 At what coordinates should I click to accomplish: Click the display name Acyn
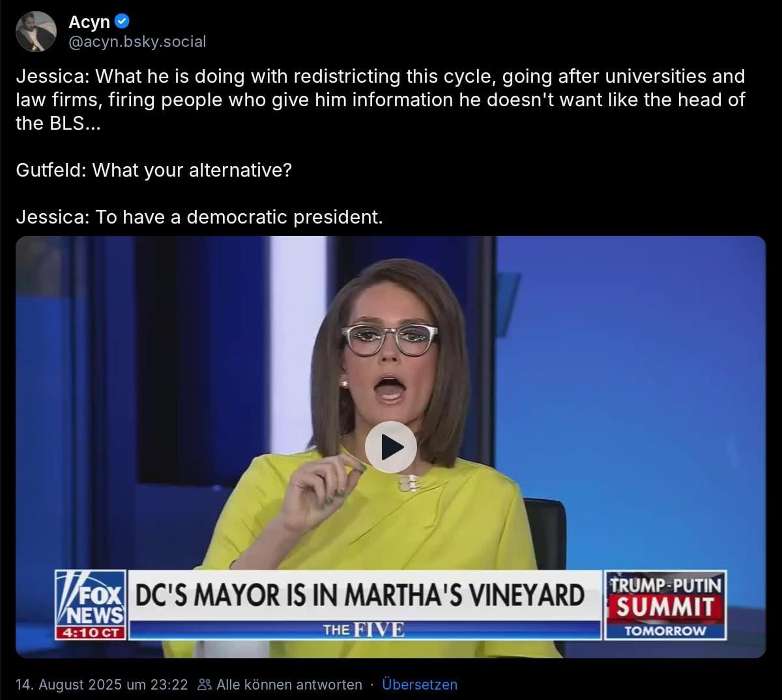pos(89,22)
